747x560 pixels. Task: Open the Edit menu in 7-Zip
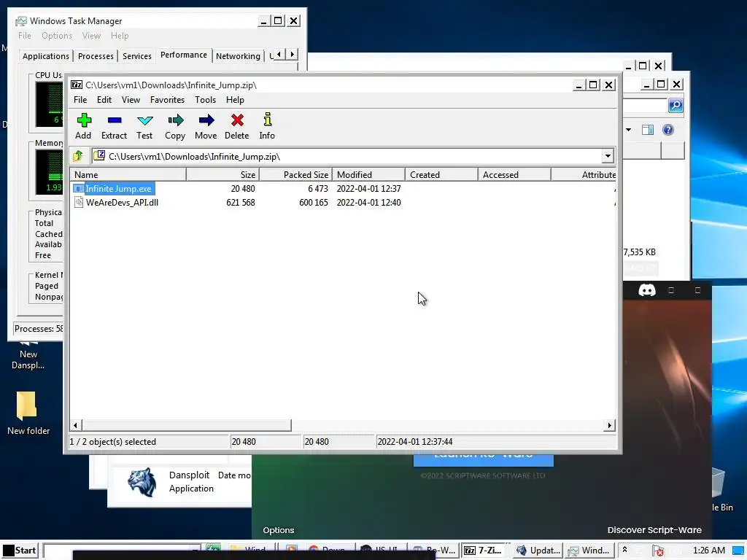(104, 99)
